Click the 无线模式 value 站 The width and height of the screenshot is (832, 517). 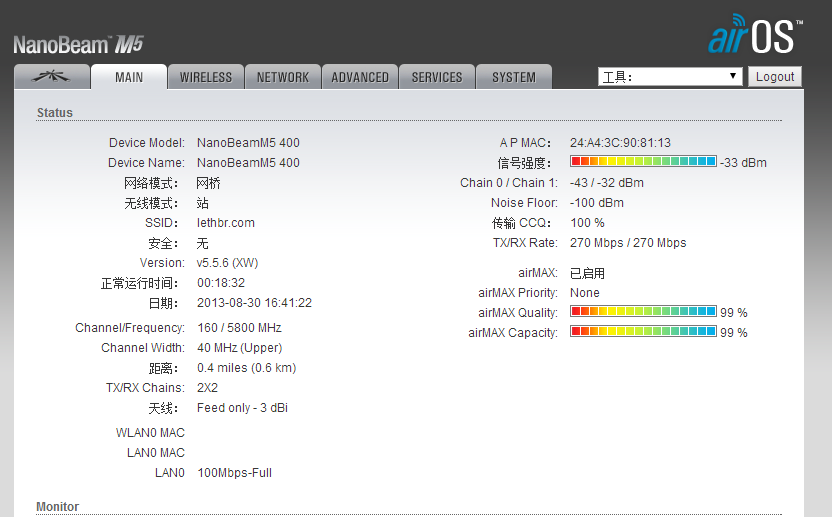tap(202, 203)
